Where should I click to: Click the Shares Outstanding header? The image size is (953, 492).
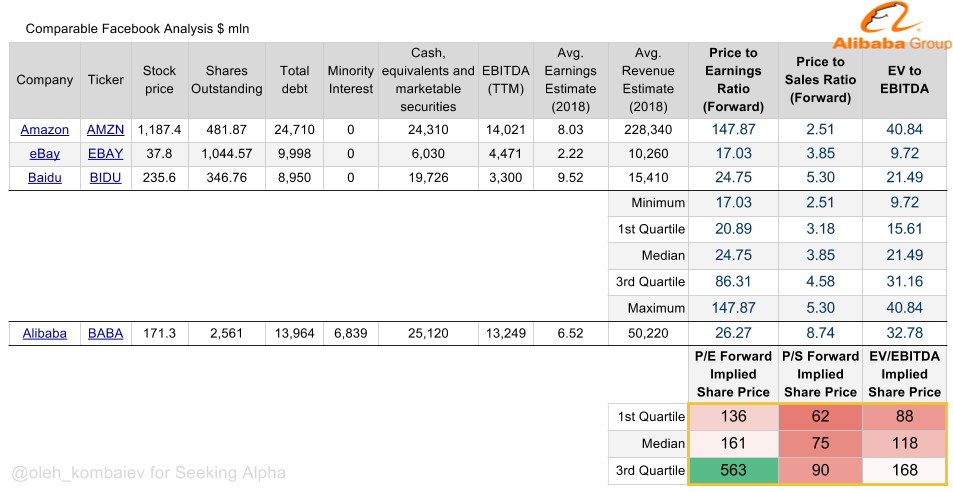point(227,80)
